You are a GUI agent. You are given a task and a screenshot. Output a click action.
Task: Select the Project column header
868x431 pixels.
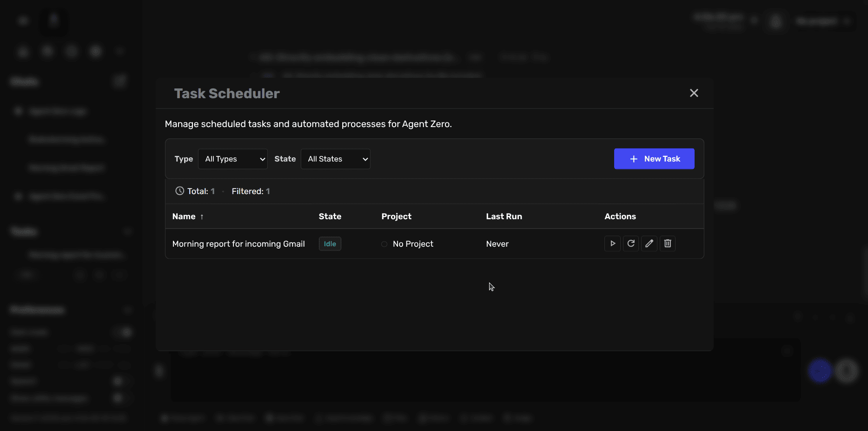tap(396, 216)
